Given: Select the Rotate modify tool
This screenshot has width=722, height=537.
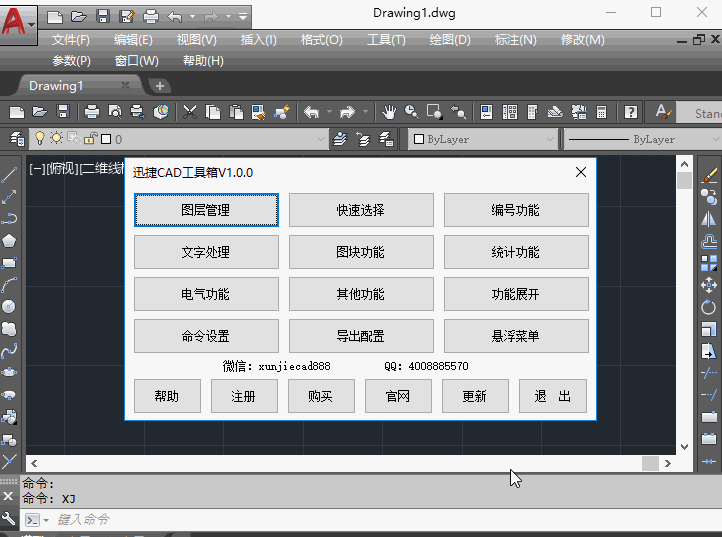Looking at the screenshot, I should click(x=709, y=307).
